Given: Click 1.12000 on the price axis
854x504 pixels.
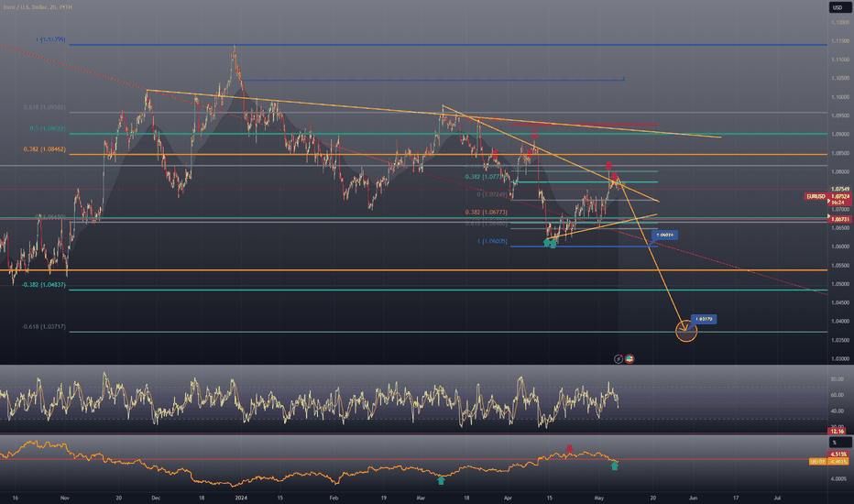Looking at the screenshot, I should click(x=840, y=22).
